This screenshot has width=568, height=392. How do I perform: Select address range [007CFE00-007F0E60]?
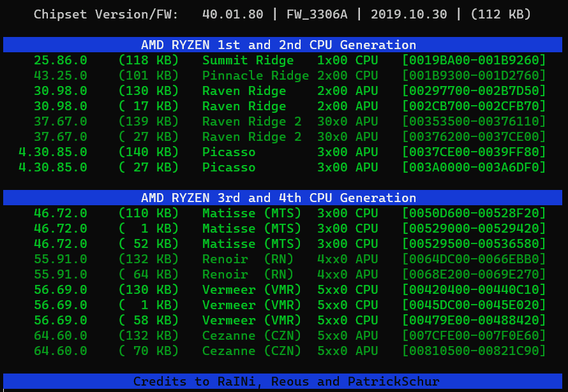pyautogui.click(x=474, y=335)
